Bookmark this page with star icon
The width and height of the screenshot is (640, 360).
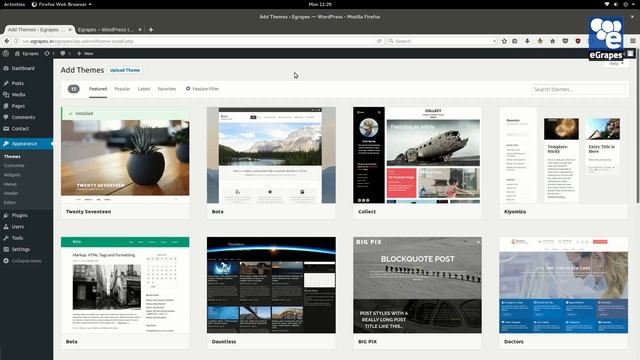point(504,41)
